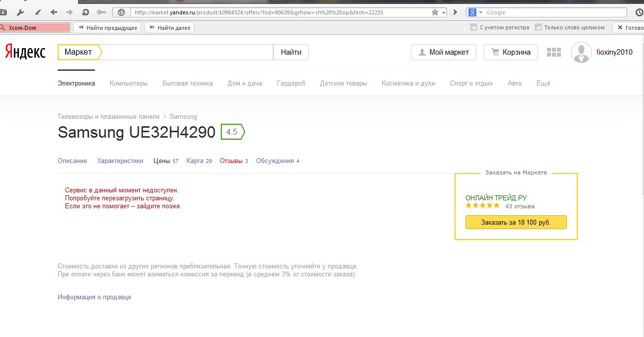
Task: Open the Yandex services grid icon
Action: point(553,52)
